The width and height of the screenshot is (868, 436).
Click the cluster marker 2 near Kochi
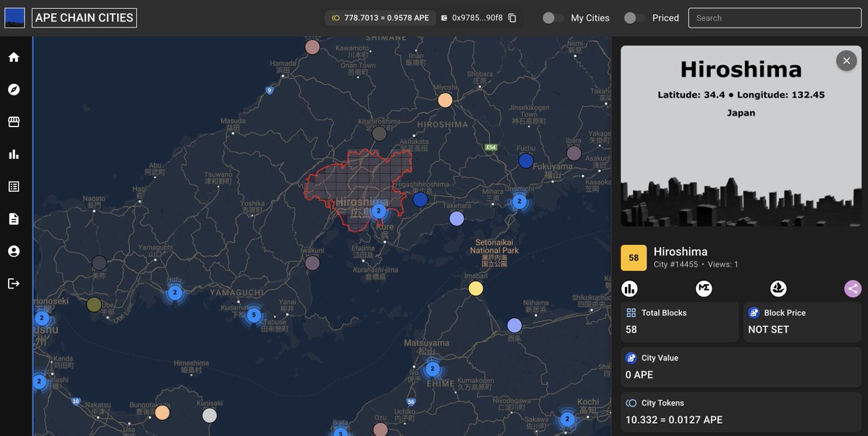(567, 419)
